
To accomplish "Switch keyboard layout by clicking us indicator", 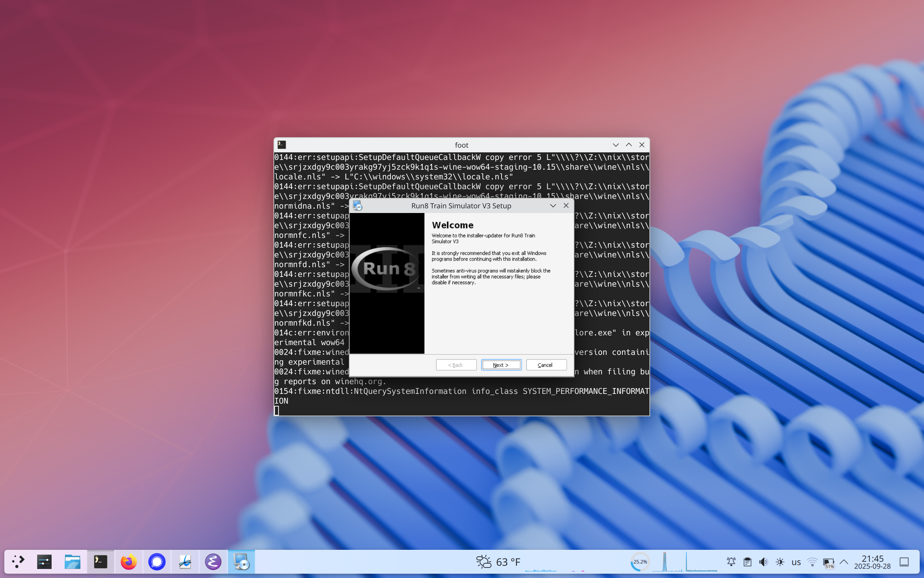I will point(796,561).
